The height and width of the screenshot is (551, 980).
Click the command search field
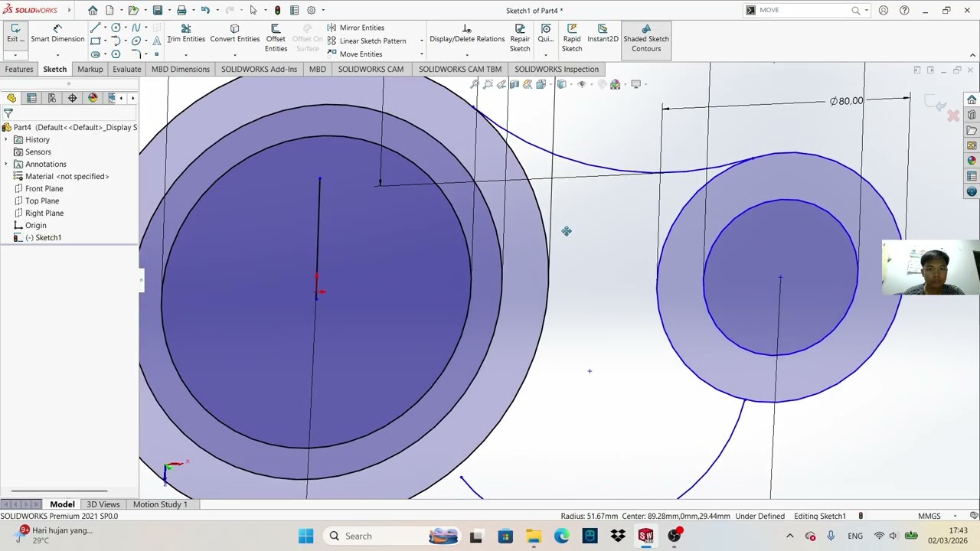tap(804, 10)
